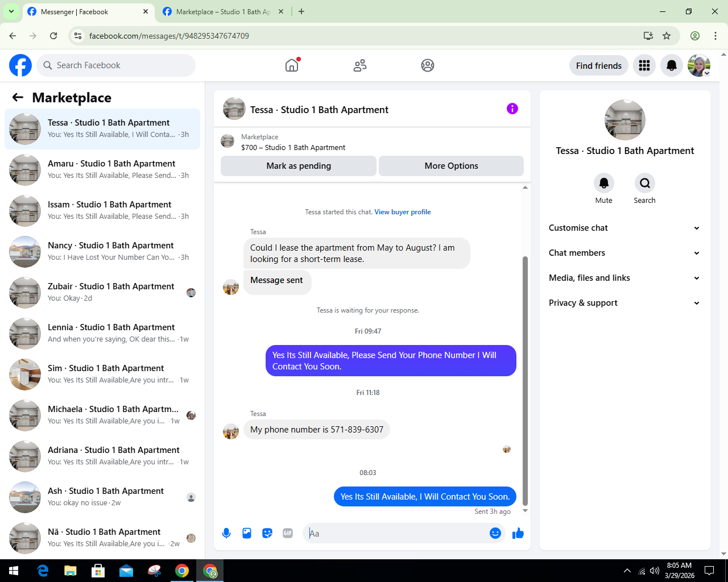Launch File Explorer from the taskbar
The width and height of the screenshot is (728, 582).
click(x=71, y=571)
